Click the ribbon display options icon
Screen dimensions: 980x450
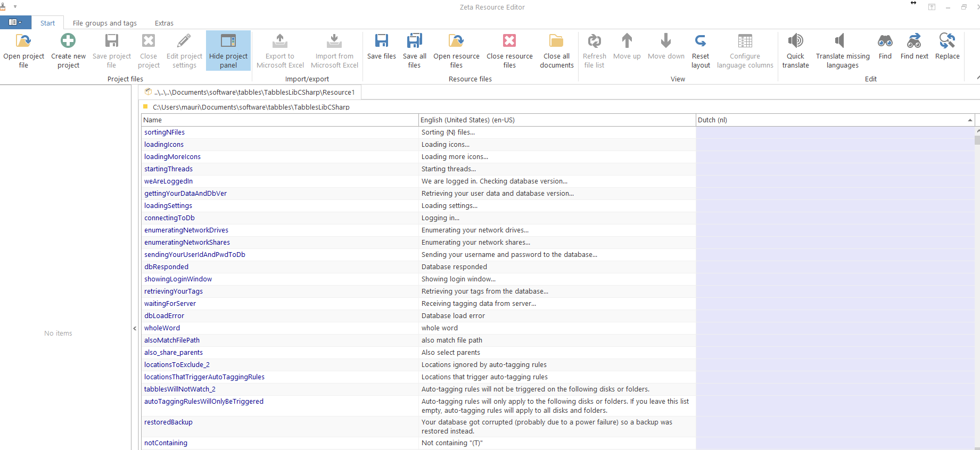[x=932, y=7]
